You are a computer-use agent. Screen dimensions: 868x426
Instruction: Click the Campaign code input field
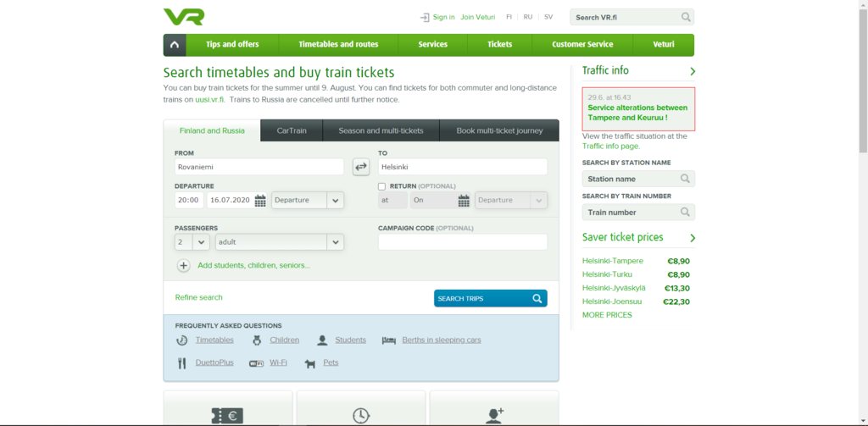tap(463, 241)
